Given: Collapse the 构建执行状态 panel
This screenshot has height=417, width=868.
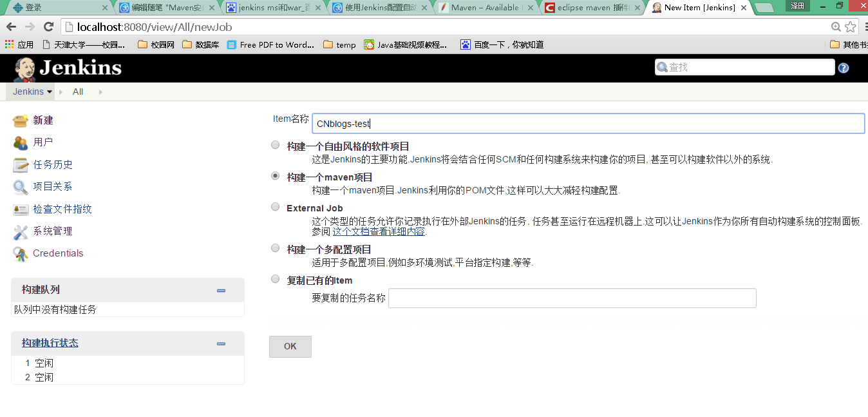Looking at the screenshot, I should pos(222,344).
